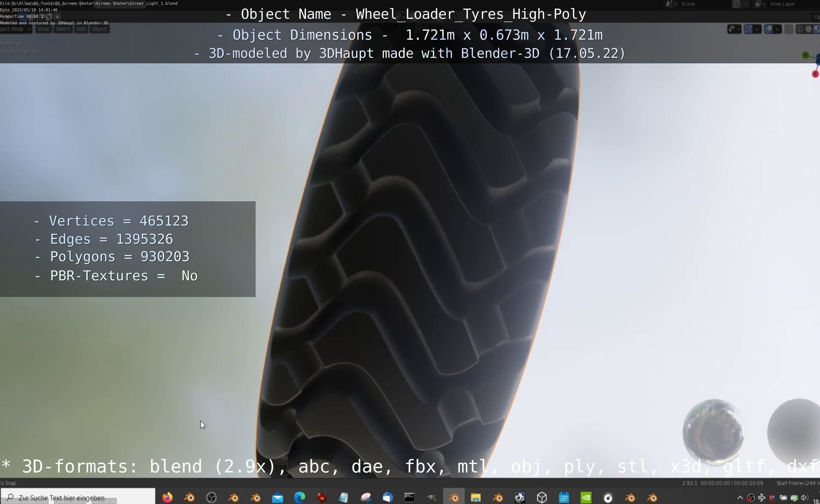Click the green Y axis gizmo
The width and height of the screenshot is (820, 504).
coord(806,55)
